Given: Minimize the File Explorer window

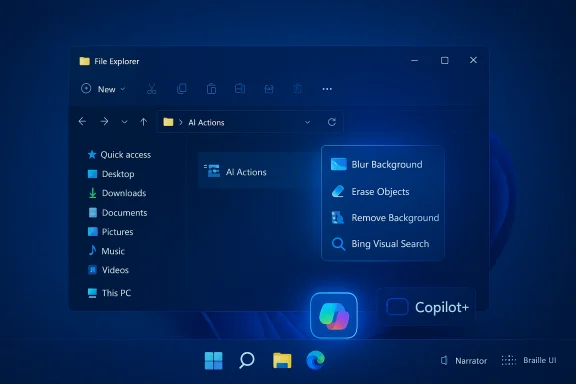Looking at the screenshot, I should [414, 60].
